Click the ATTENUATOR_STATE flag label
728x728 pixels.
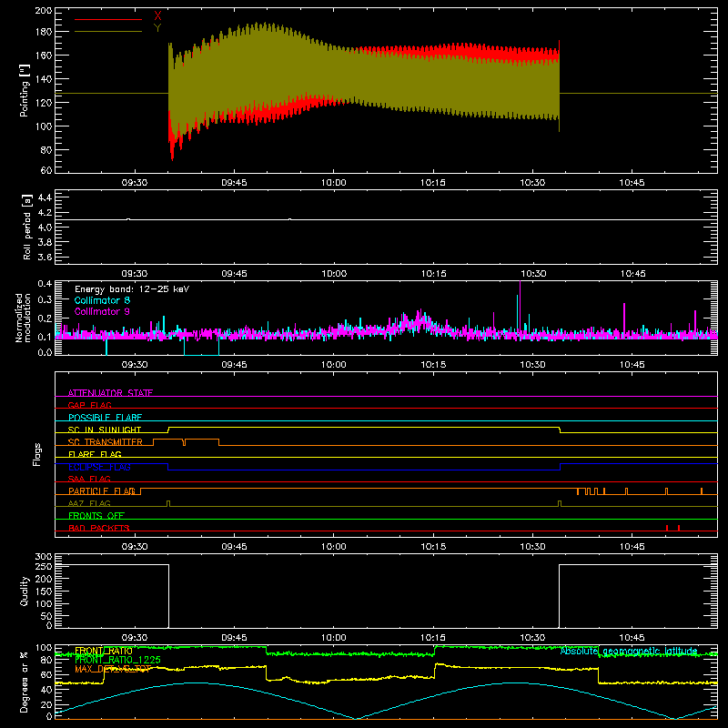tap(110, 393)
